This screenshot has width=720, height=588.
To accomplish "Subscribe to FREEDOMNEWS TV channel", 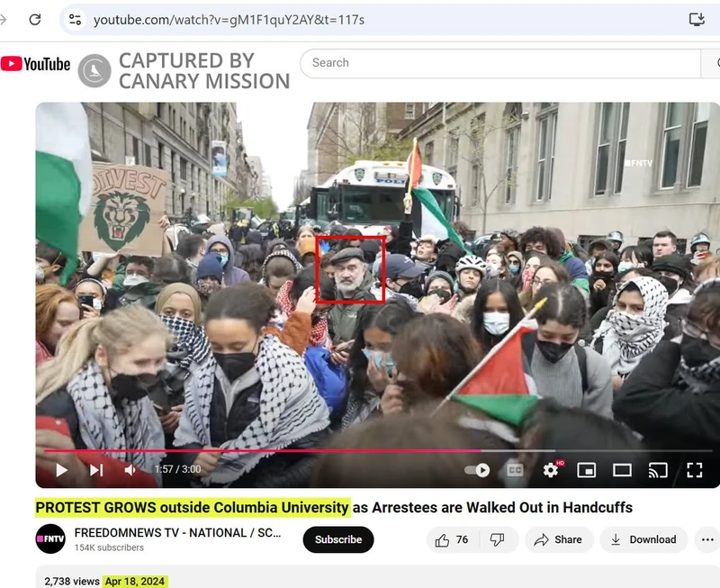I will coord(338,539).
